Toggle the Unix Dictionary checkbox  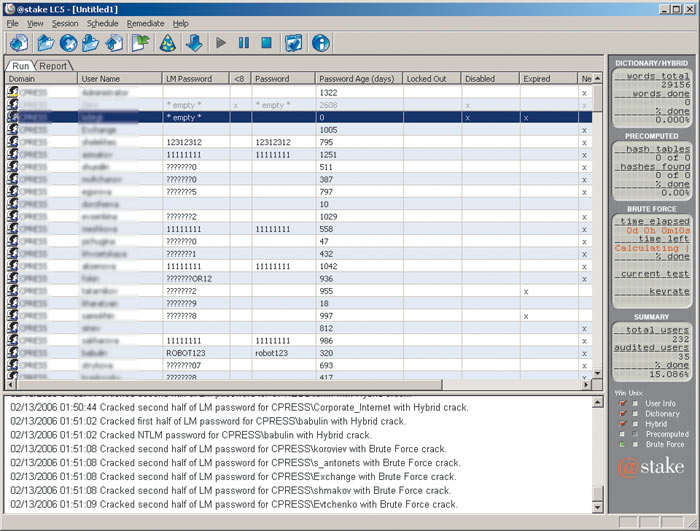pos(635,414)
